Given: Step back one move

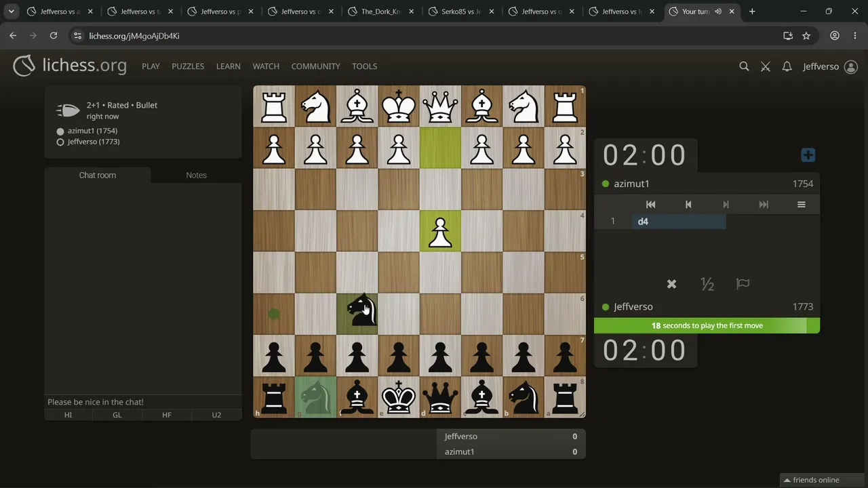Looking at the screenshot, I should tap(688, 205).
